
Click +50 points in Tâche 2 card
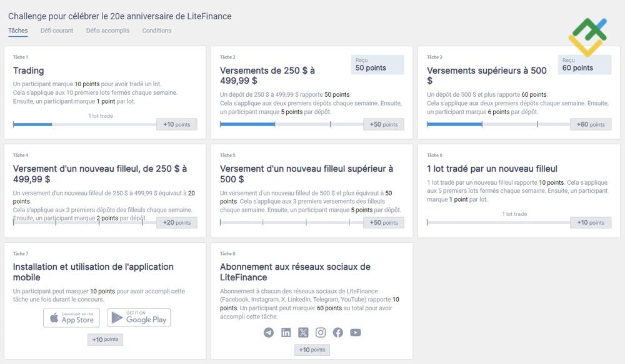[x=384, y=125]
